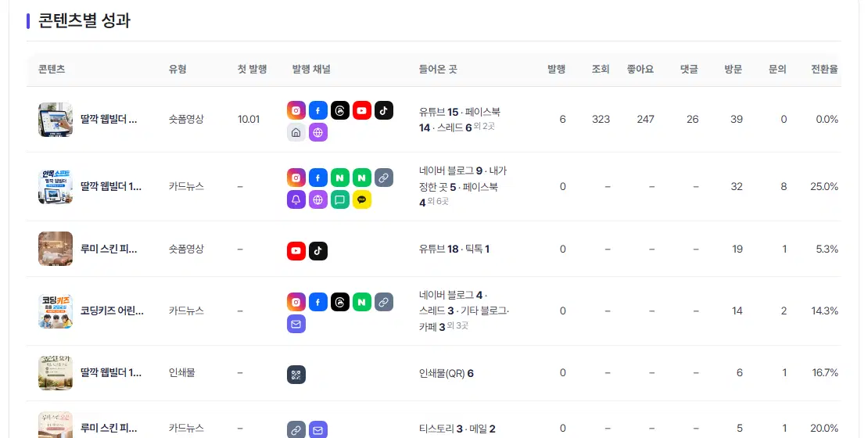Open thumbnail of 숏폼영상 딸깍 웹빌더 content
This screenshot has height=438, width=868.
(56, 119)
